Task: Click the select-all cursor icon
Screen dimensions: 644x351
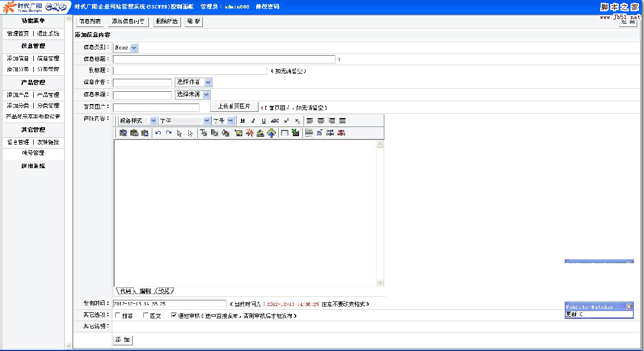Action: pyautogui.click(x=179, y=133)
